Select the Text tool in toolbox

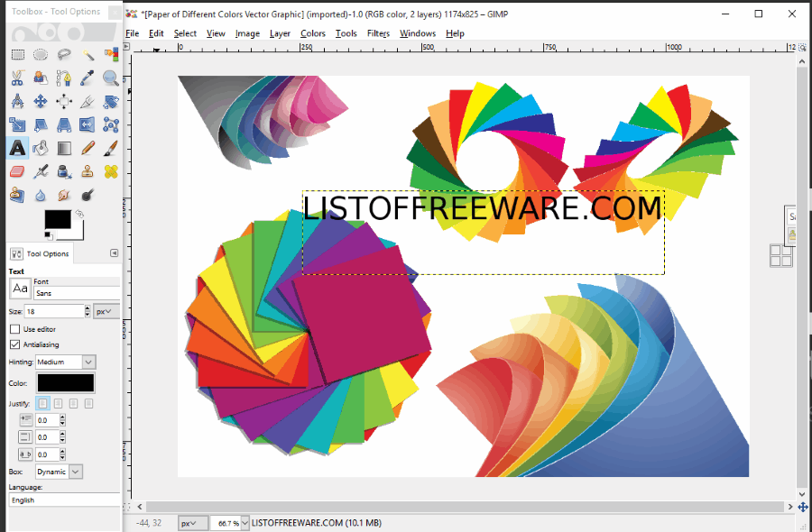click(x=18, y=149)
